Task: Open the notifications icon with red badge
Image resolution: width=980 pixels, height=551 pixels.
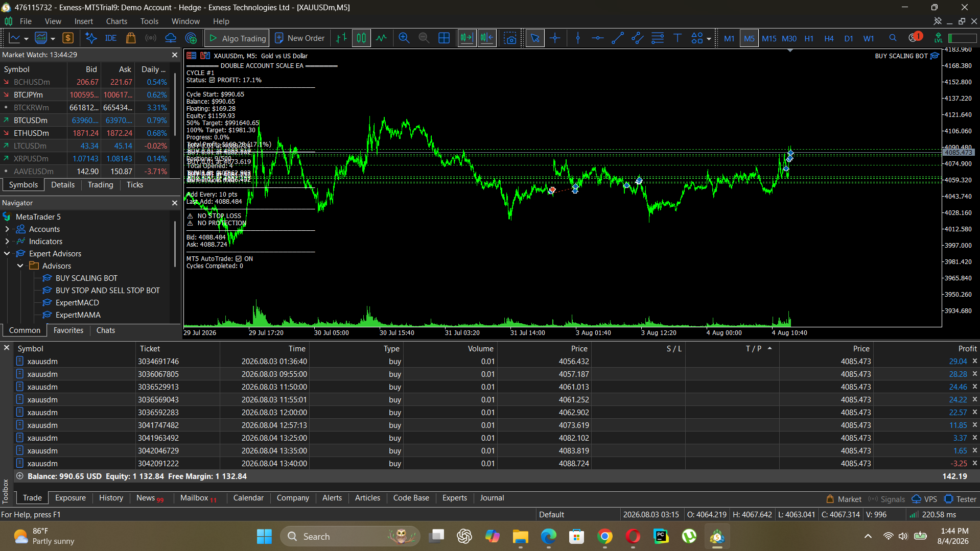Action: click(x=915, y=37)
